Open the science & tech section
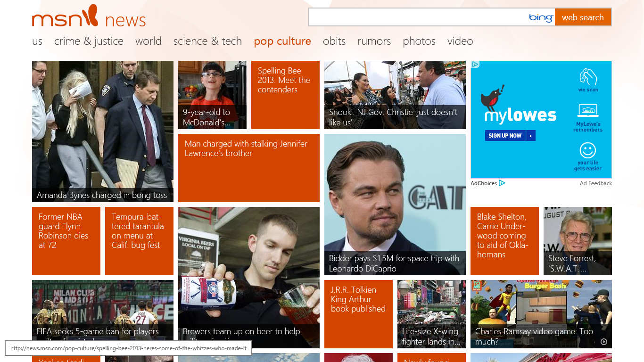Image resolution: width=644 pixels, height=362 pixels. click(x=207, y=41)
